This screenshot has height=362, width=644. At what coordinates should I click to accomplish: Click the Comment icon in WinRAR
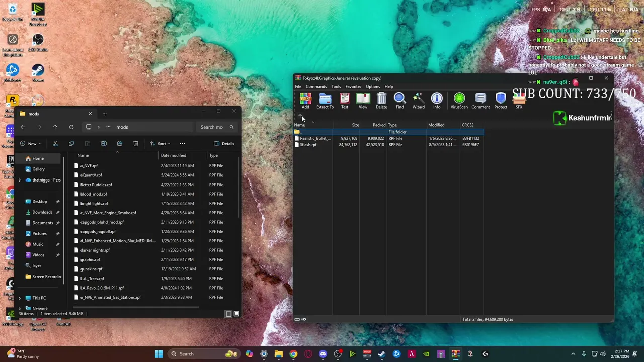480,101
